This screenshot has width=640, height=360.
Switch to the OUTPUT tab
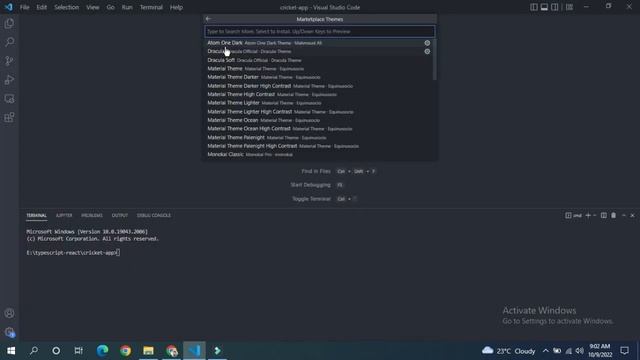pyautogui.click(x=120, y=216)
